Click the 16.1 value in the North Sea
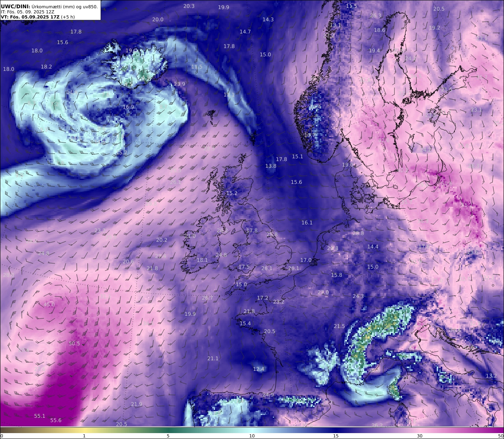Image resolution: width=504 pixels, height=439 pixels. click(307, 223)
